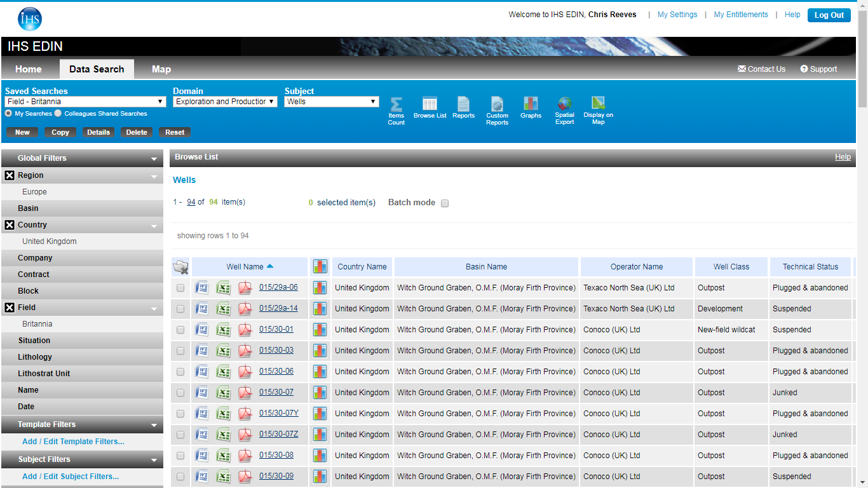Switch to the Data Search tab
The image size is (868, 488).
[97, 69]
